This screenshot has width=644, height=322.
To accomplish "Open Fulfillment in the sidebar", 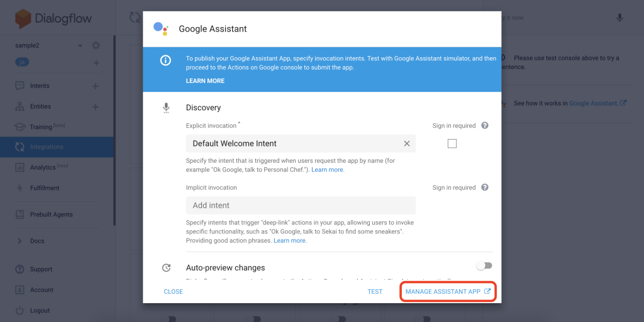I will coord(45,187).
